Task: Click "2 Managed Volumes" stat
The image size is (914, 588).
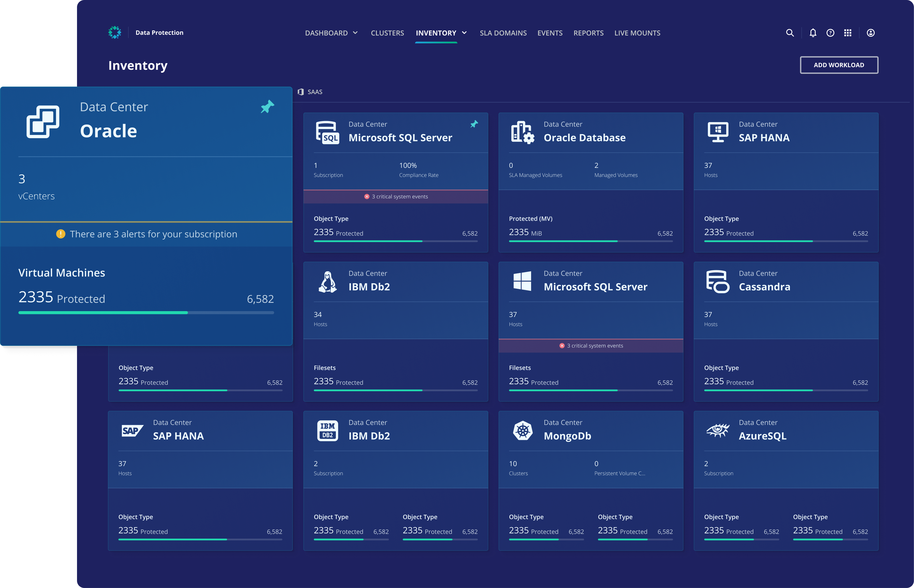Action: 616,170
